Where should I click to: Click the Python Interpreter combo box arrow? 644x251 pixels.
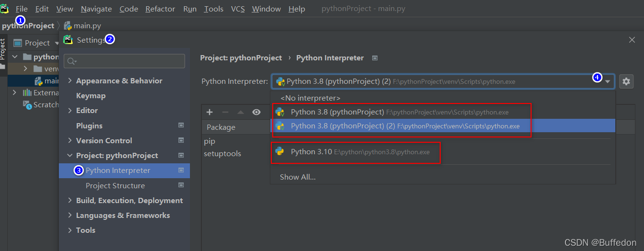(x=607, y=81)
